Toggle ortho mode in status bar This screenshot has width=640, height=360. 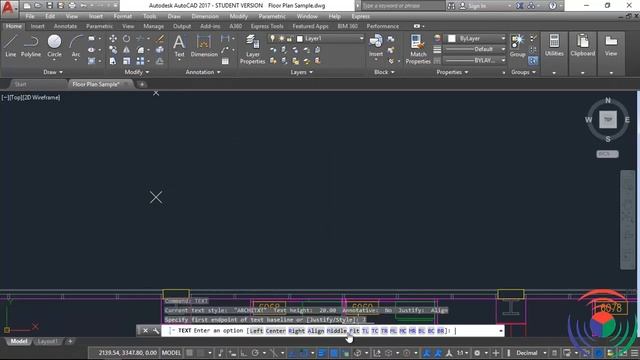point(243,353)
